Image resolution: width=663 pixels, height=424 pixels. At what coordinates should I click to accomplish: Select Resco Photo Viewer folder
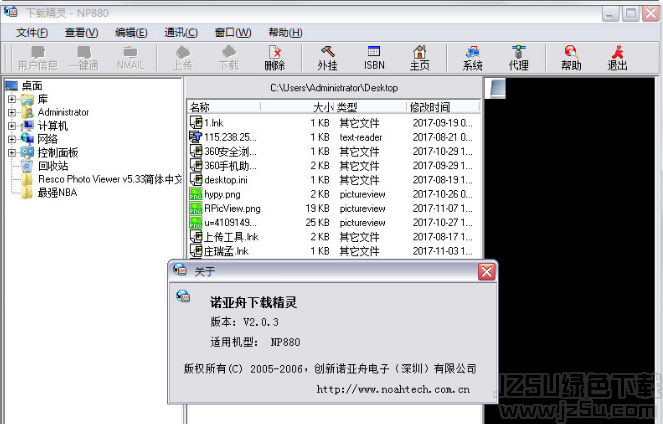pyautogui.click(x=110, y=179)
